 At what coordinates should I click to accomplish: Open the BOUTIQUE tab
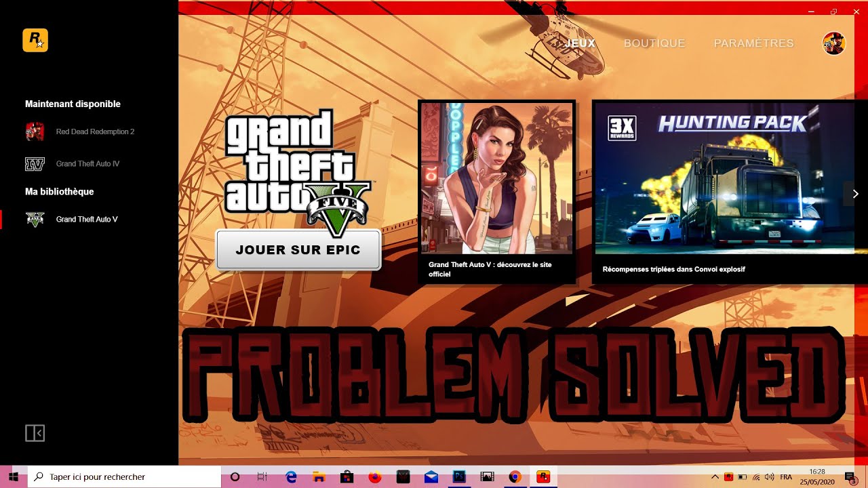pos(654,43)
